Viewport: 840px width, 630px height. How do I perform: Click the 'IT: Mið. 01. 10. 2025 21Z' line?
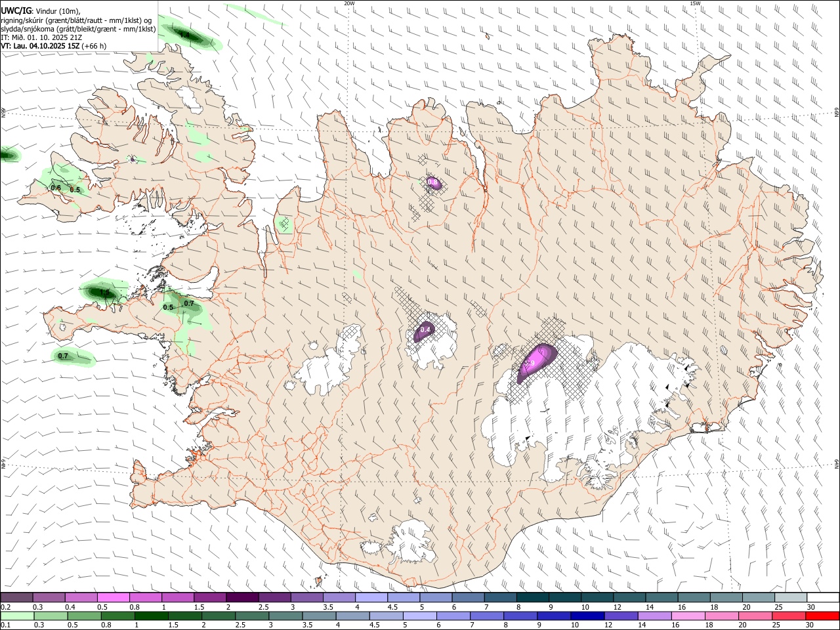click(41, 37)
